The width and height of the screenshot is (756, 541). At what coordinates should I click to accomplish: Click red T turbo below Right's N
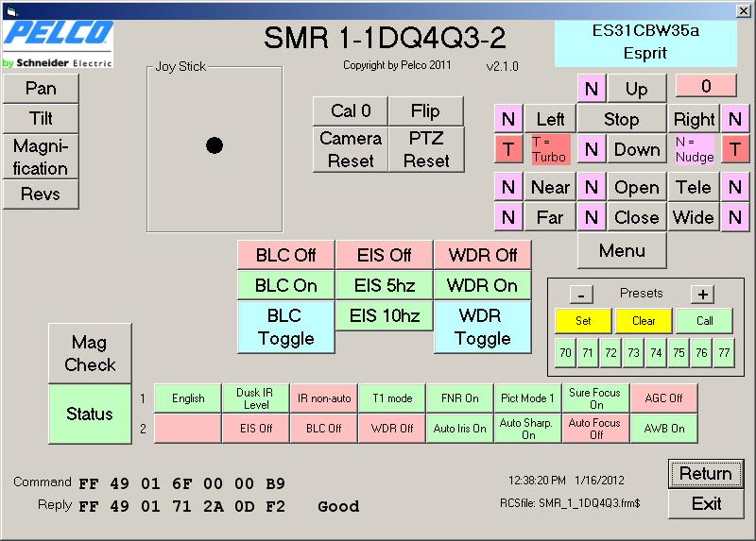coord(735,149)
